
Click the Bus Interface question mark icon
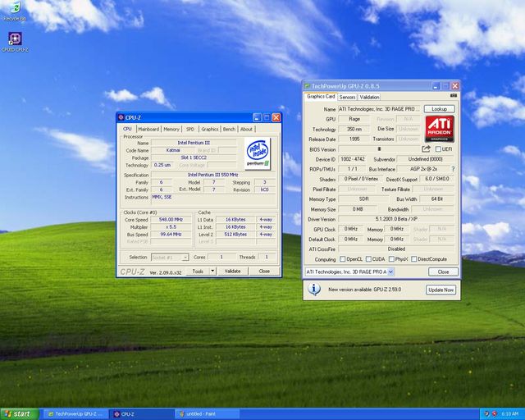[453, 169]
